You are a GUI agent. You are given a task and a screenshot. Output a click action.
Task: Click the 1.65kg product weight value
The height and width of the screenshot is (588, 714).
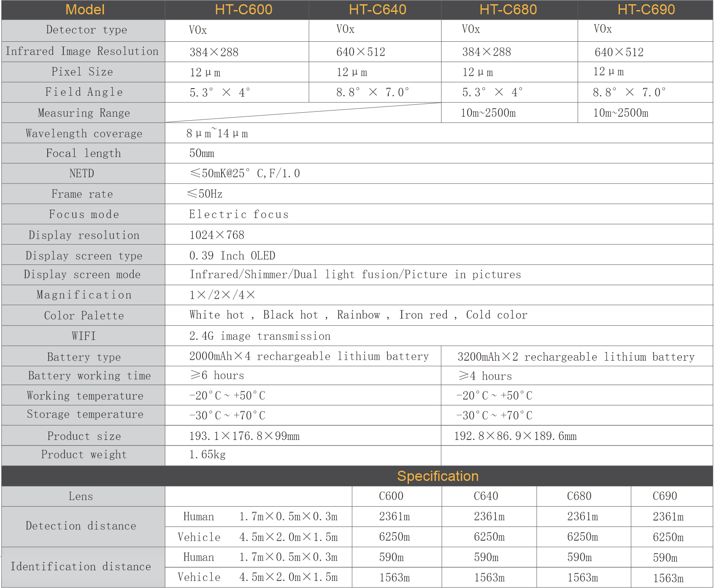pyautogui.click(x=207, y=455)
